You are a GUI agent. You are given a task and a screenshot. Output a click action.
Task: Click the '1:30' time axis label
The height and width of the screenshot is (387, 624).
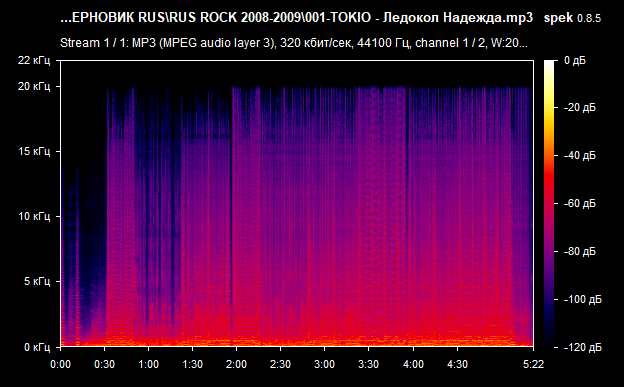pos(193,364)
